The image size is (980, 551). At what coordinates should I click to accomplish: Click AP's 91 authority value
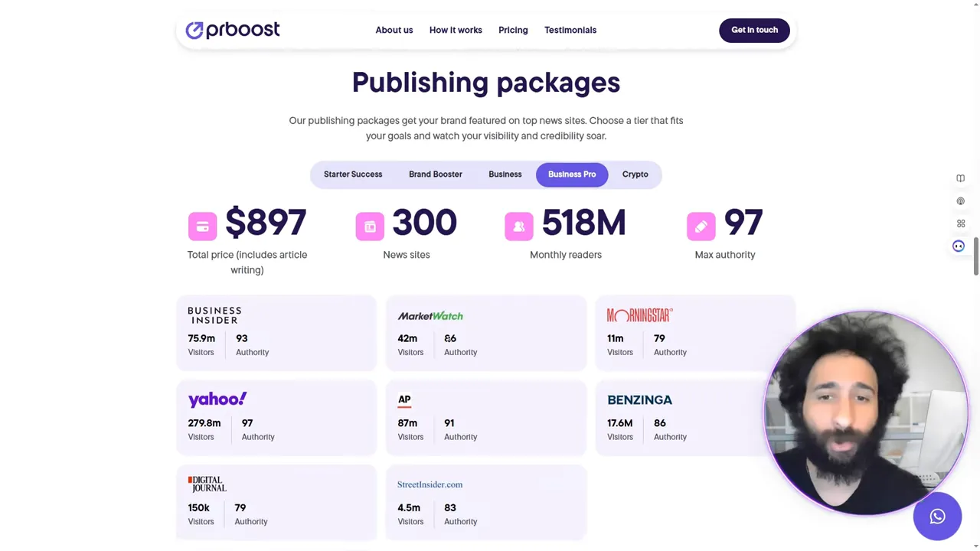point(449,422)
